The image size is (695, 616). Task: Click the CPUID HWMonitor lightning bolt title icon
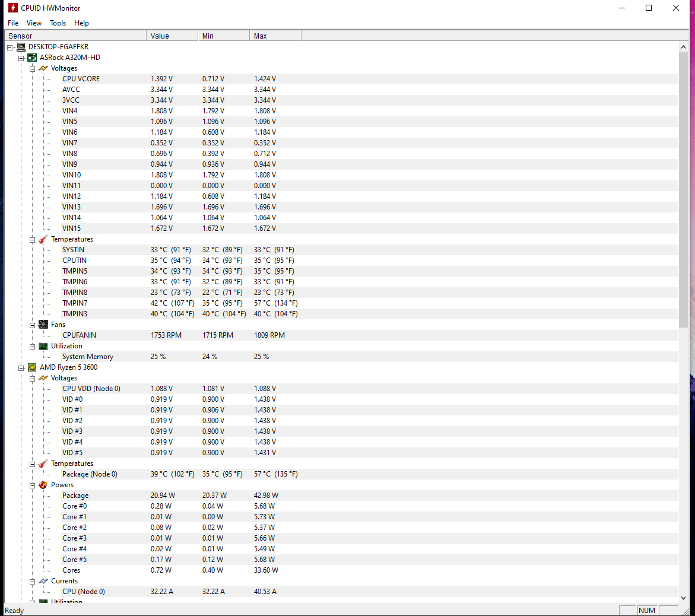point(13,8)
